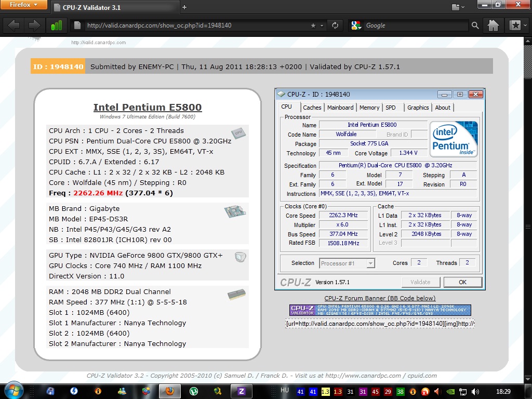Click the RAM module icon in memory section
Image resolution: width=532 pixels, height=399 pixels.
click(236, 294)
